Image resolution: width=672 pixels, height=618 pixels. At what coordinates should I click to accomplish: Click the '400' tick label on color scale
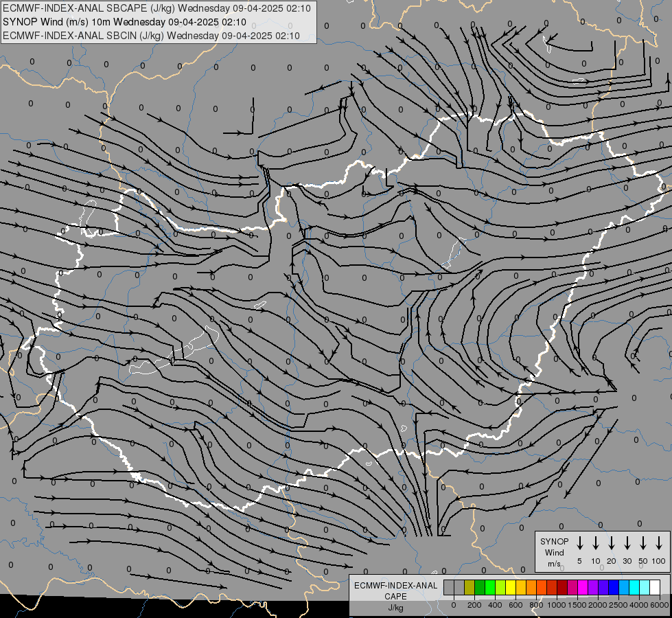pyautogui.click(x=495, y=605)
